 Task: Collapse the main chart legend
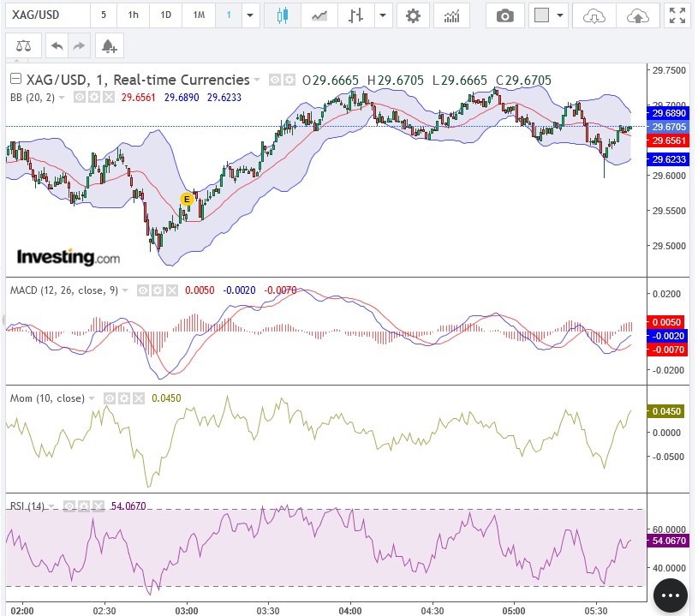point(15,79)
